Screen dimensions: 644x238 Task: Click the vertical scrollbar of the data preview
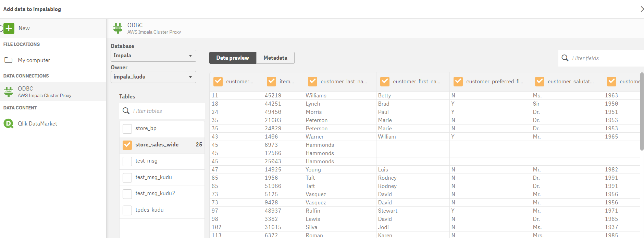pyautogui.click(x=642, y=111)
